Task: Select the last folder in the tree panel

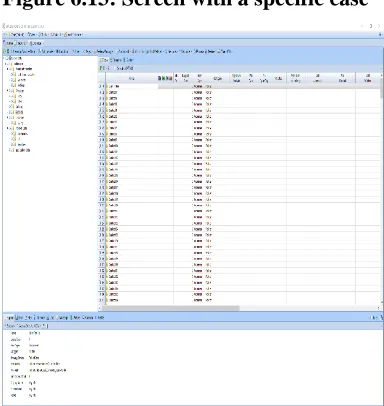Action: coord(21,150)
